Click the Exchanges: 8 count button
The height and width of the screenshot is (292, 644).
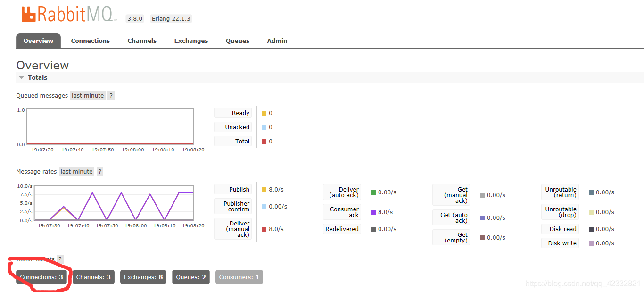(x=143, y=277)
